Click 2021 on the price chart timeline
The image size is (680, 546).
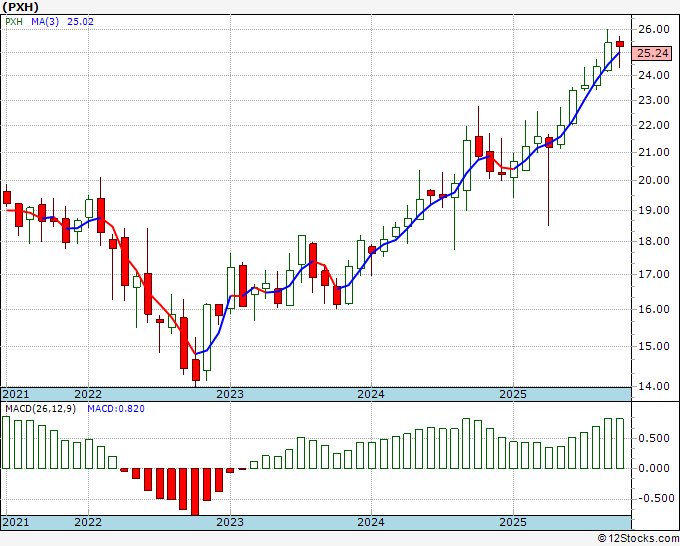pyautogui.click(x=16, y=394)
